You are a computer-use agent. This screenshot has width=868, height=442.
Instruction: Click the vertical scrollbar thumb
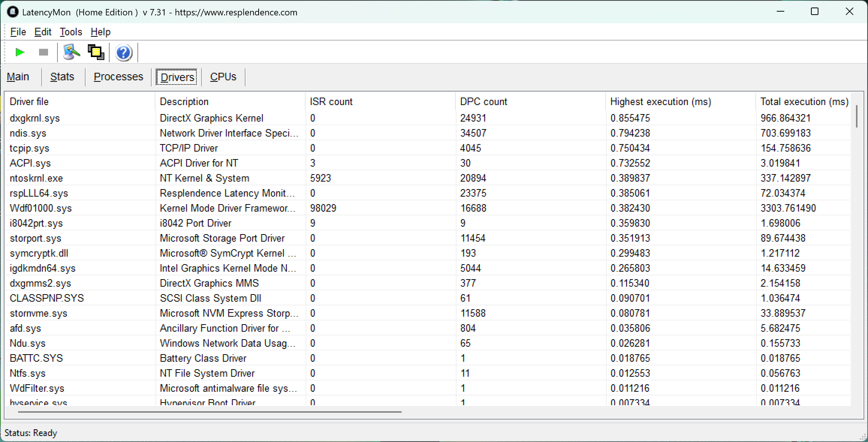(856, 116)
